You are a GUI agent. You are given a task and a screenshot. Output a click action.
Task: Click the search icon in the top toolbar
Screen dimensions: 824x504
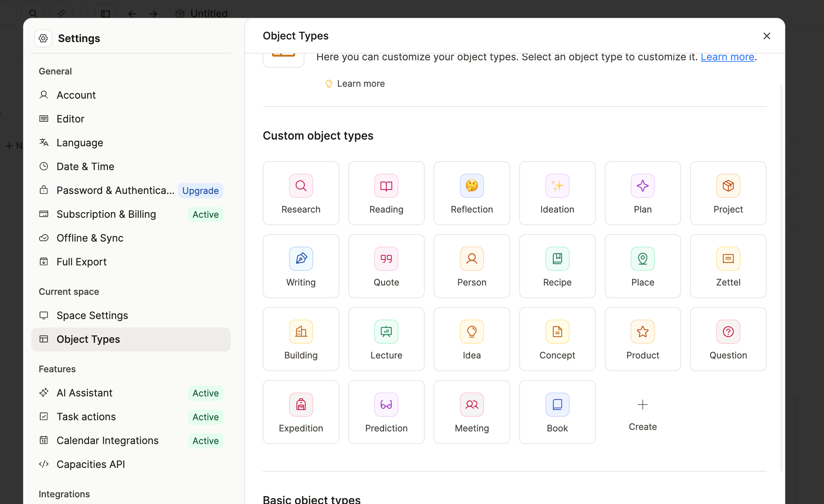pos(33,13)
